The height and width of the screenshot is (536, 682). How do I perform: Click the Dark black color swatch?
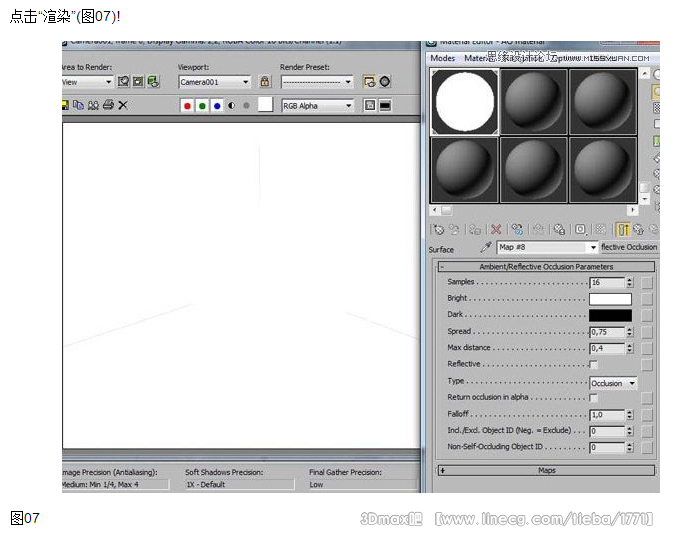[x=610, y=315]
